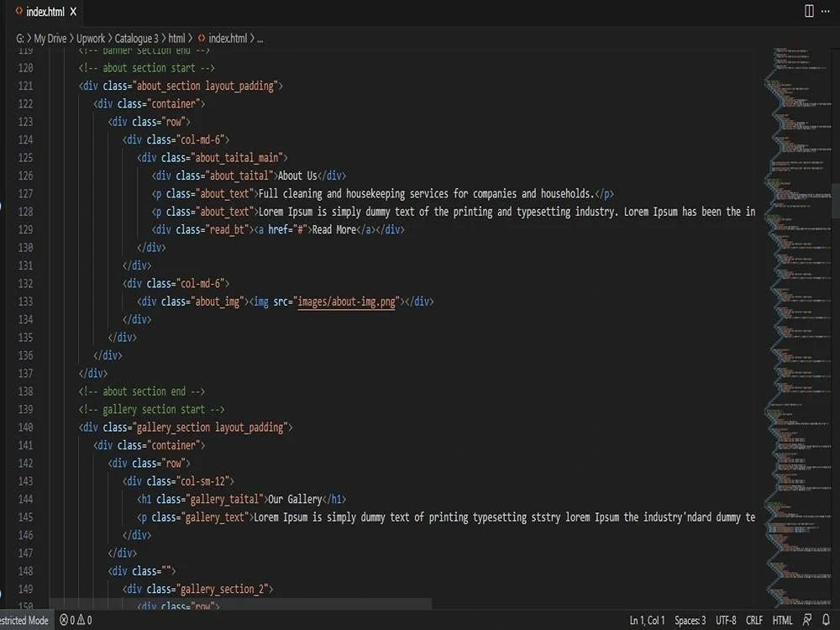This screenshot has height=630, width=840.
Task: Click 'about_section layout_padding' class value
Action: 205,86
